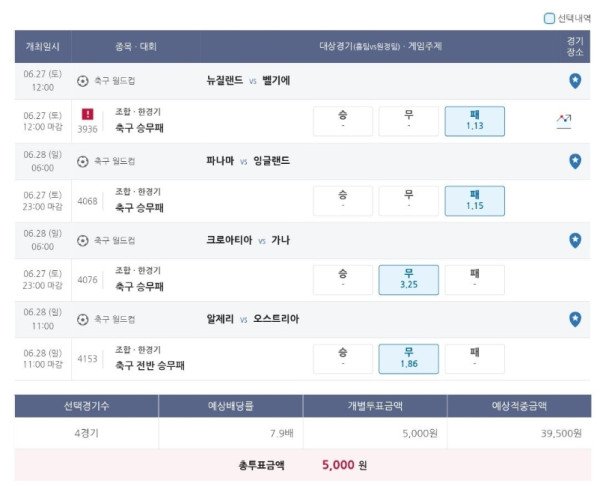Open odds trend chart icon for game 3936
This screenshot has width=600, height=486.
(x=564, y=121)
